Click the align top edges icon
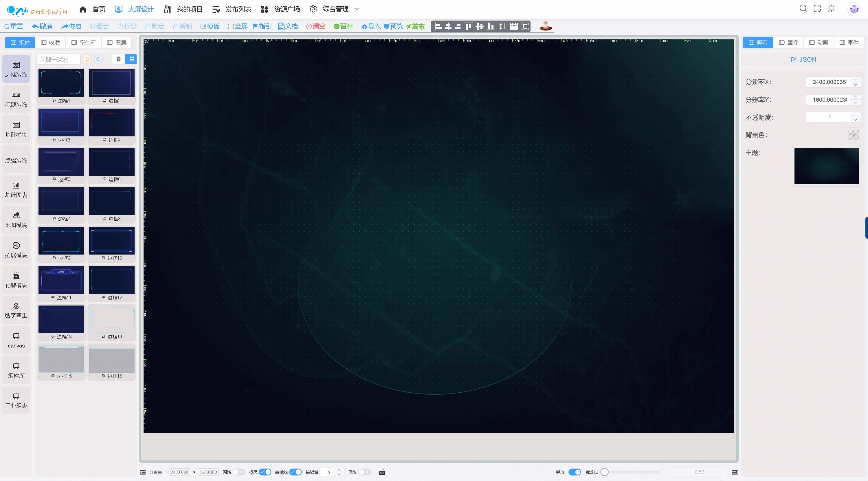 (x=468, y=26)
